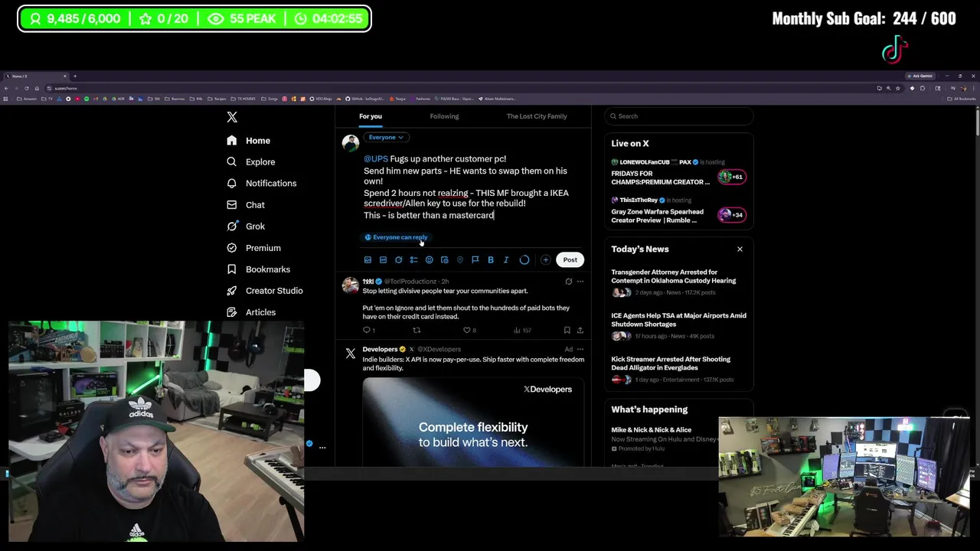
Task: Select the Home / X browser tab
Action: pos(34,77)
